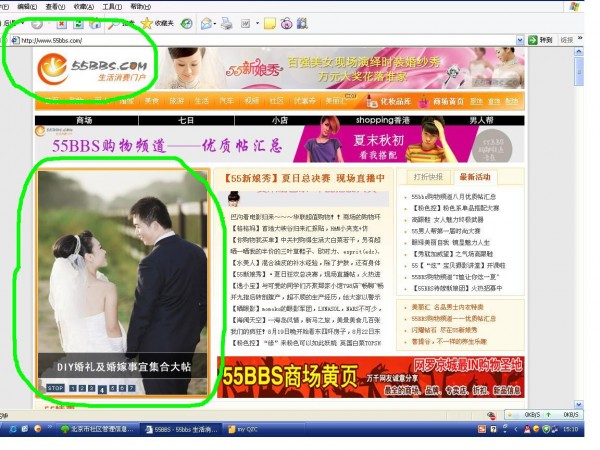Click the 美食 link in orange navigation
The height and width of the screenshot is (450, 600).
152,101
